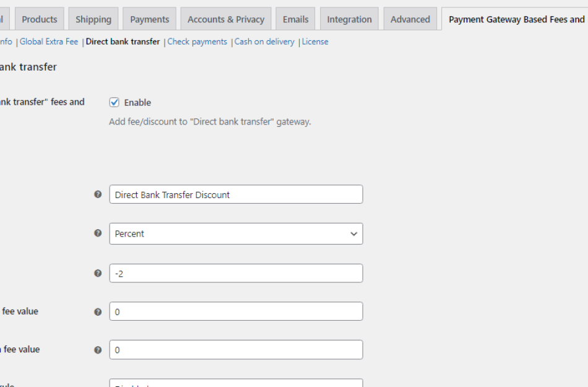Disable the Direct bank transfer fee Enable checkbox

click(x=114, y=102)
